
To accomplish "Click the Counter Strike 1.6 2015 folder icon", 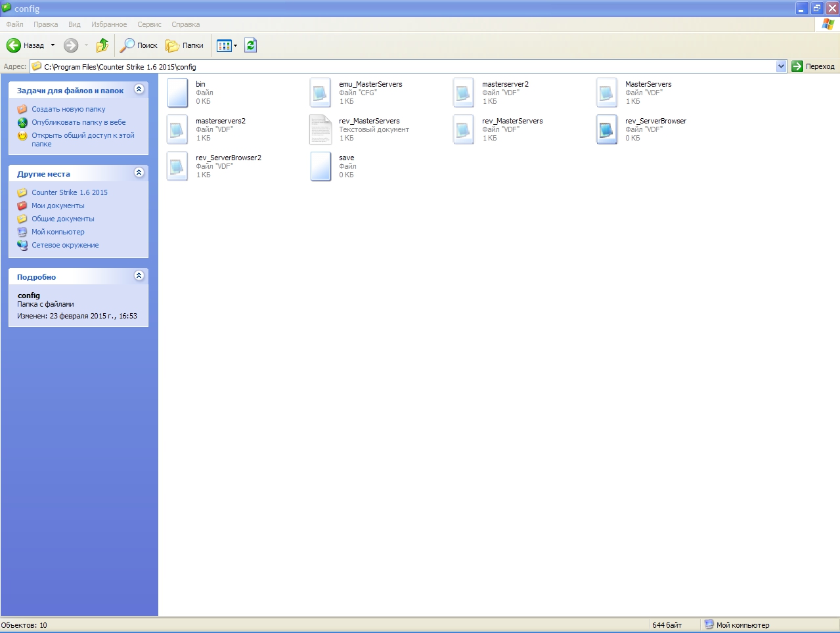I will pyautogui.click(x=22, y=192).
